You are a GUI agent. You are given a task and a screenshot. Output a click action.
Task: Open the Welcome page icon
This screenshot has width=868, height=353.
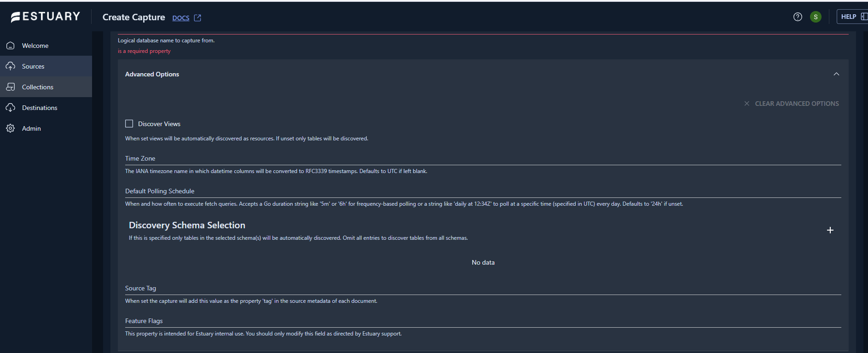click(11, 46)
